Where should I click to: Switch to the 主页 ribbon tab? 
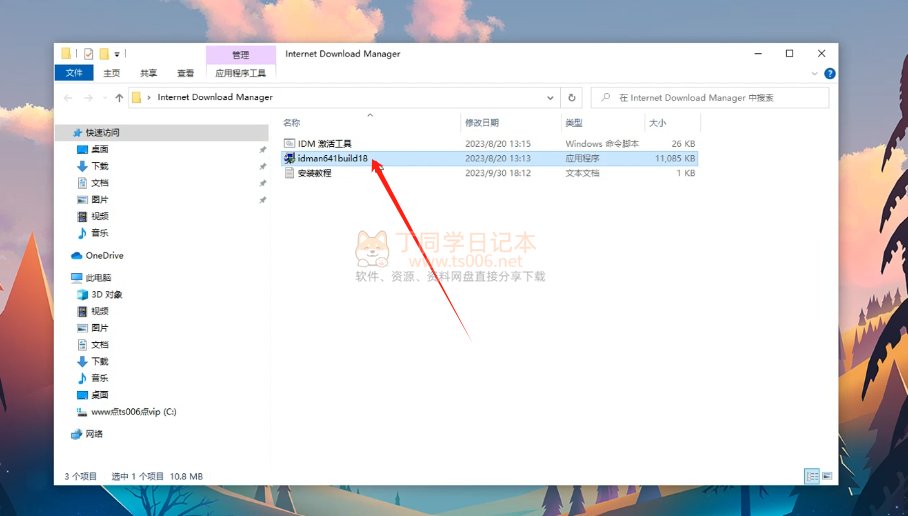coord(112,73)
